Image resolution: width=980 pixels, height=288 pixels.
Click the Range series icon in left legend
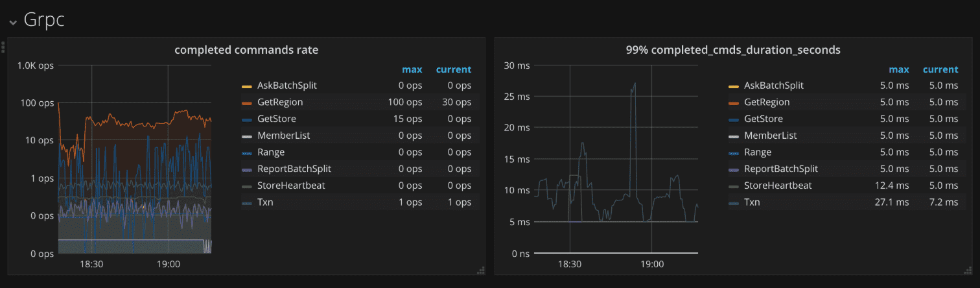coord(247,152)
